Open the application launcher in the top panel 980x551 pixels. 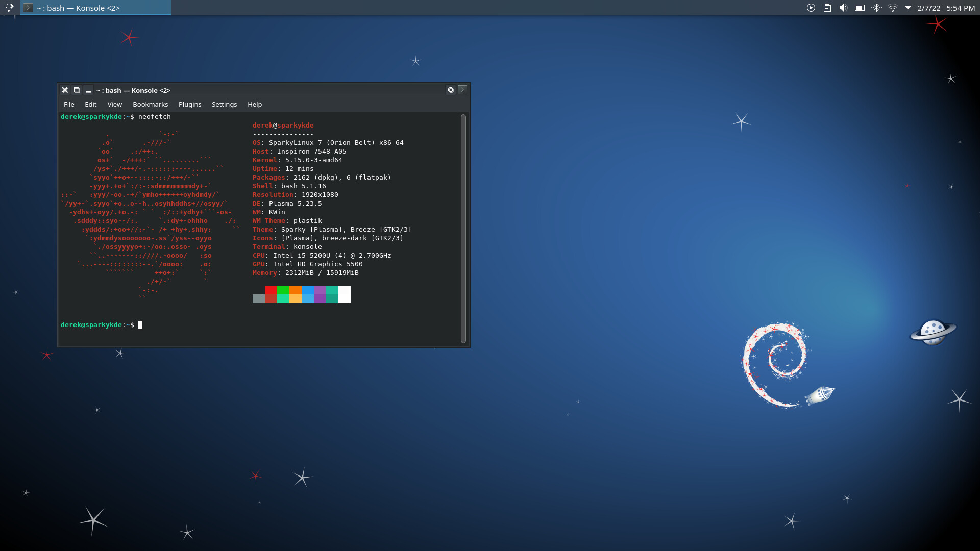[x=9, y=8]
